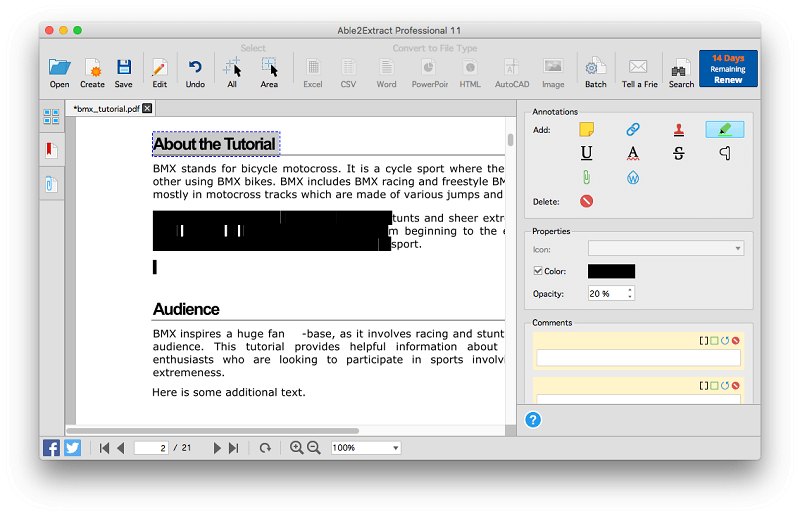
Task: Click the horizontal scrollbar below the document
Action: tap(213, 431)
